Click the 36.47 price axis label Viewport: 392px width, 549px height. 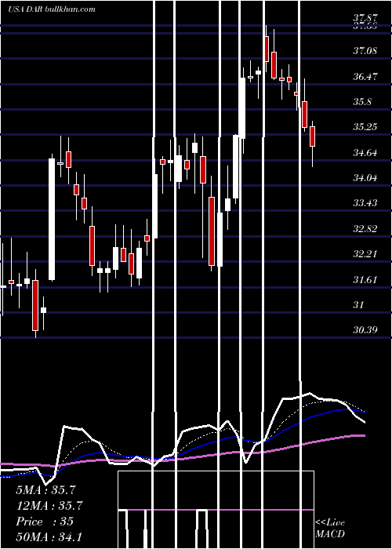365,76
